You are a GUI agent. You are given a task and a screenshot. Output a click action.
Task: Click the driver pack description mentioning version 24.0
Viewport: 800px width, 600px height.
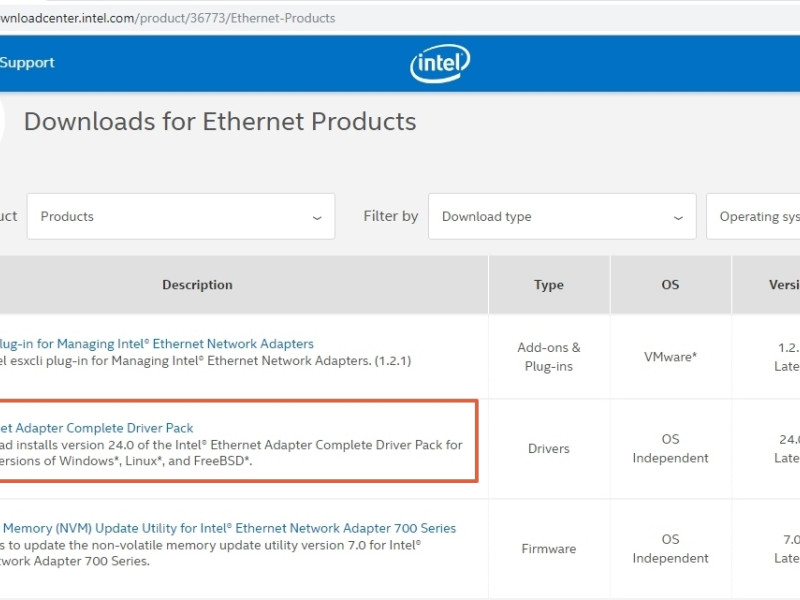pyautogui.click(x=231, y=453)
